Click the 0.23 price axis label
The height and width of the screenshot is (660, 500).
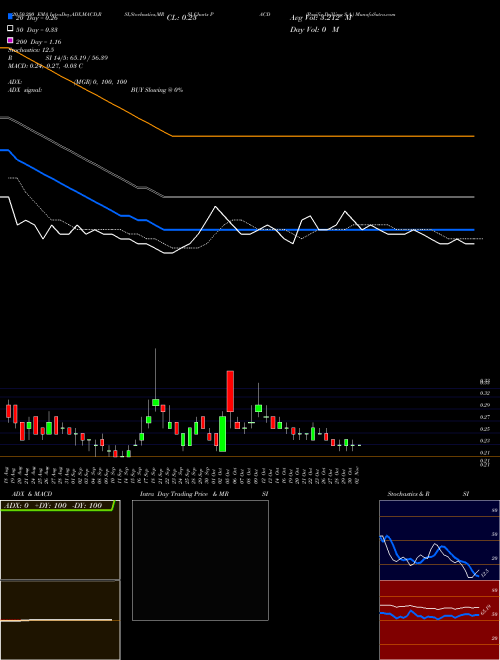click(485, 441)
